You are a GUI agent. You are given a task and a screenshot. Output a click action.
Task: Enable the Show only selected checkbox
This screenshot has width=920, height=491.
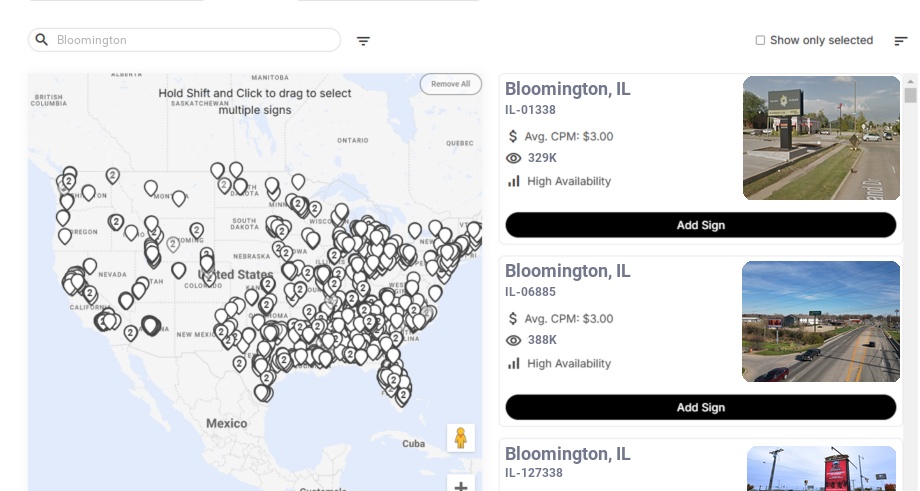tap(760, 40)
